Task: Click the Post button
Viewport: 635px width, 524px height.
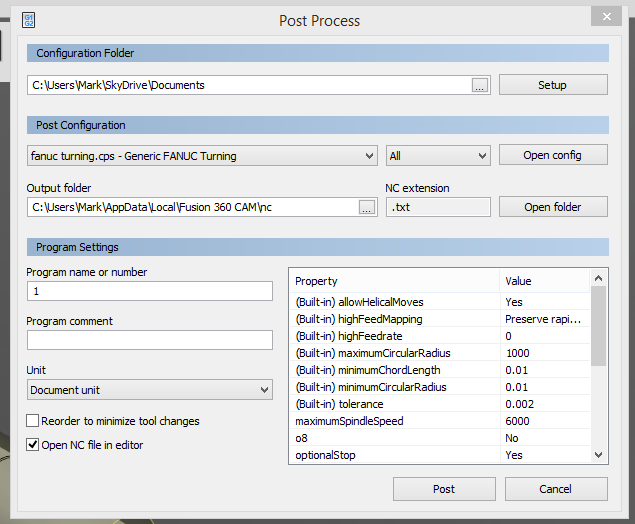Action: [x=444, y=489]
